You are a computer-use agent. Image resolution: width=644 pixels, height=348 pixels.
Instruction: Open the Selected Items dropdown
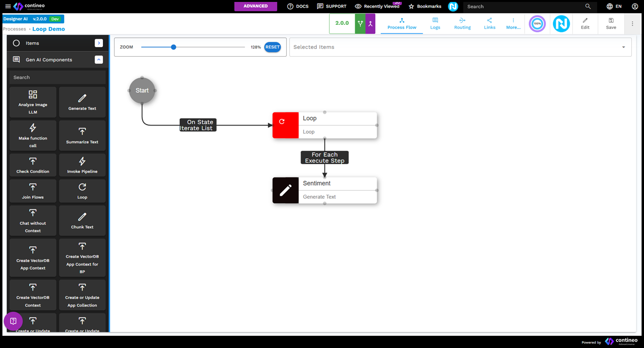(624, 47)
